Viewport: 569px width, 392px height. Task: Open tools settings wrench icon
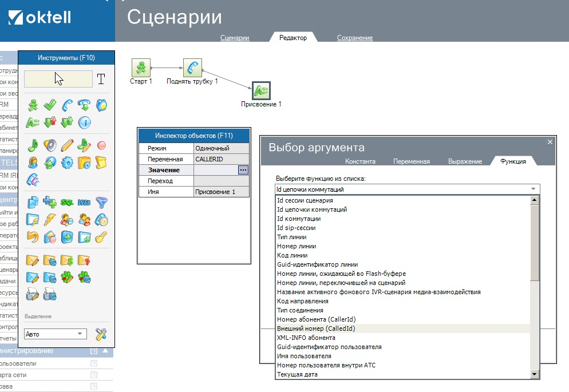coord(101,334)
